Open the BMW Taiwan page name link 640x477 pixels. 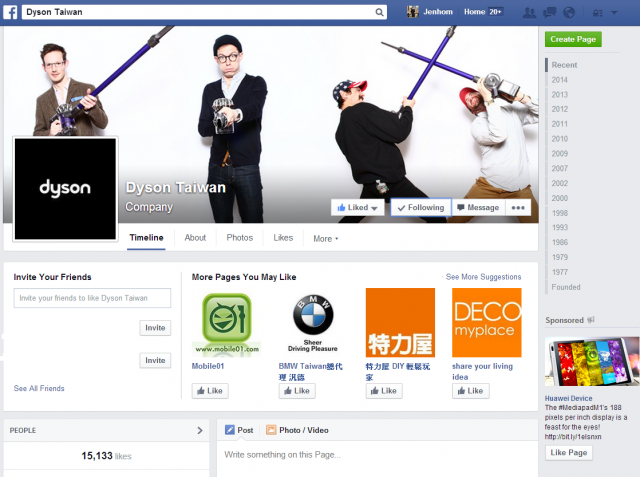[x=310, y=372]
